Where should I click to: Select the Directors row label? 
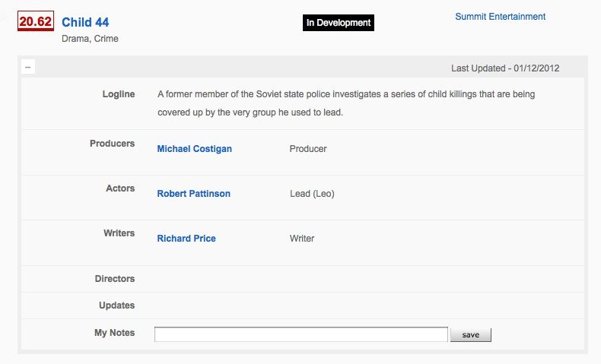[115, 279]
